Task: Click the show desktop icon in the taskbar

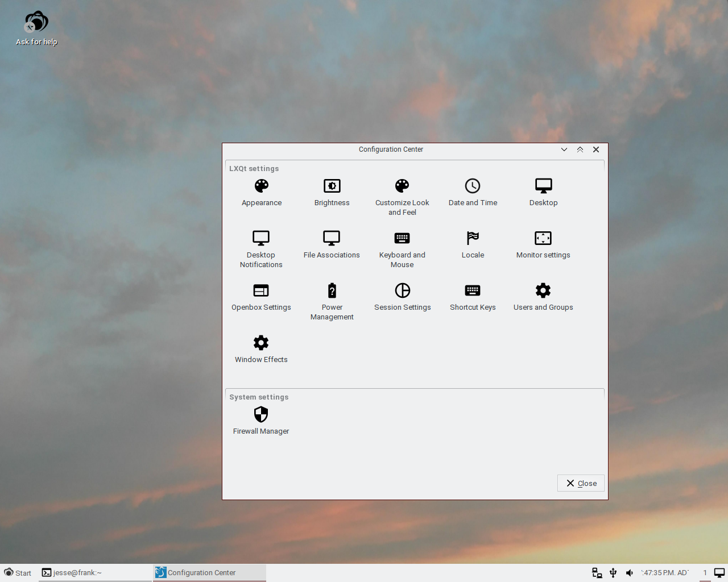Action: pyautogui.click(x=719, y=573)
